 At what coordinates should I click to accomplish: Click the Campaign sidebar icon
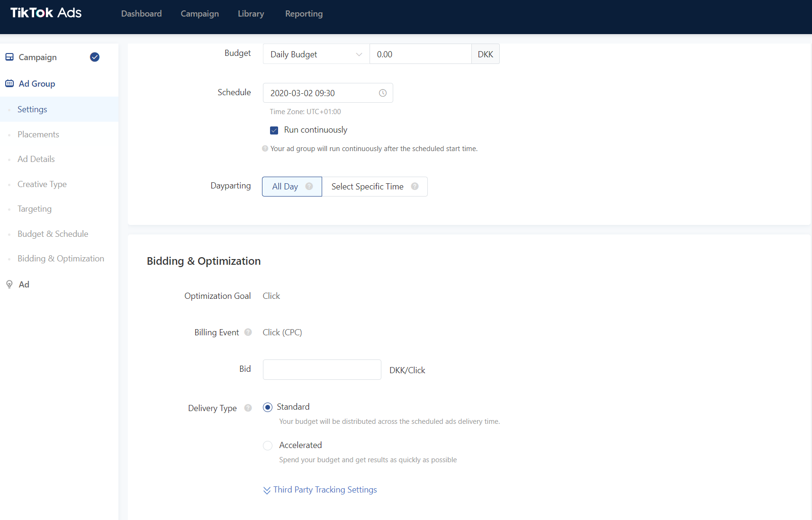coord(9,57)
